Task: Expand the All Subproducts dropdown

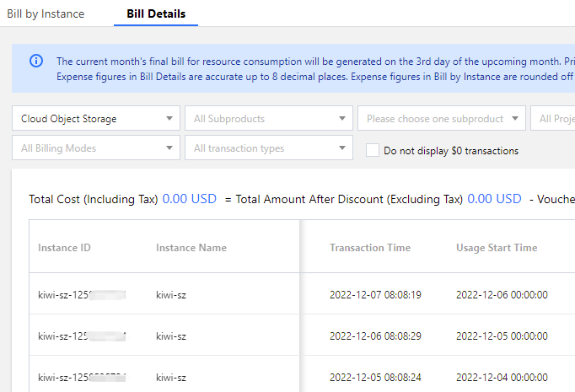Action: tap(268, 119)
